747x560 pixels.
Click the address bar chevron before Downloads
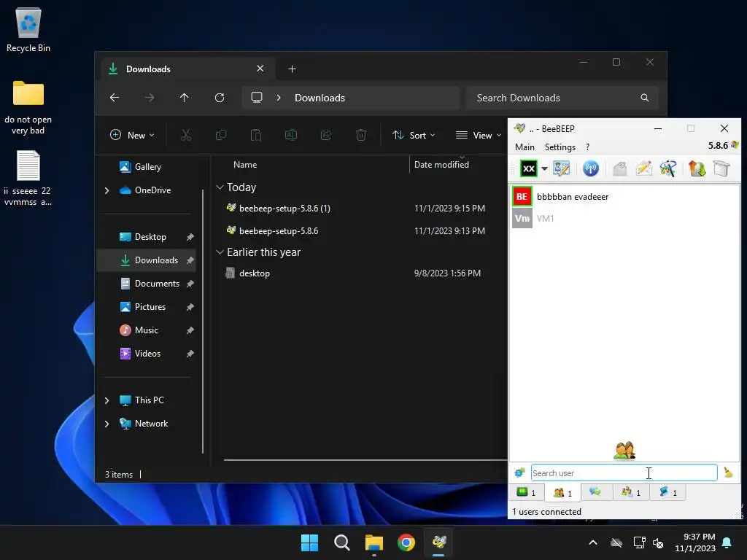(x=279, y=98)
